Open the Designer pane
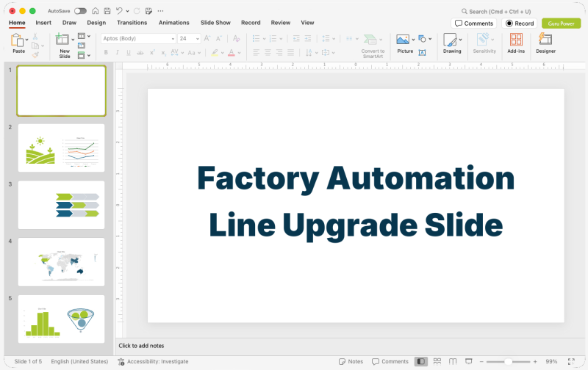This screenshot has width=588, height=370. tap(545, 43)
